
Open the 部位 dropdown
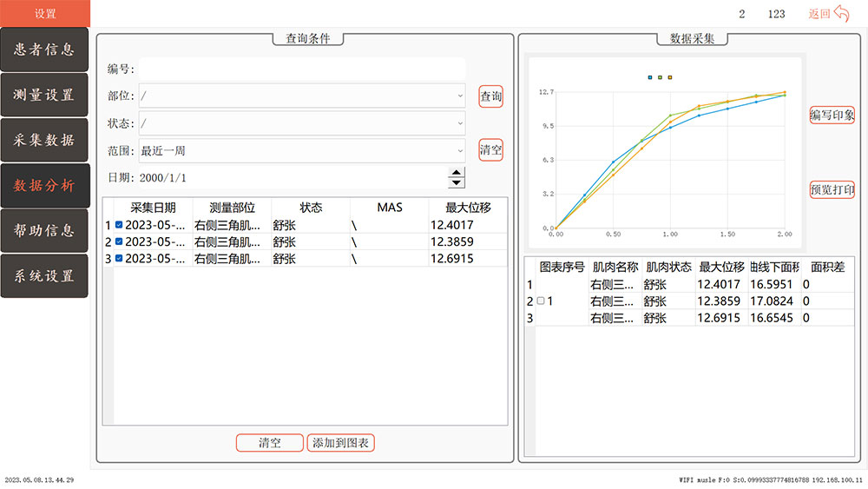point(302,96)
